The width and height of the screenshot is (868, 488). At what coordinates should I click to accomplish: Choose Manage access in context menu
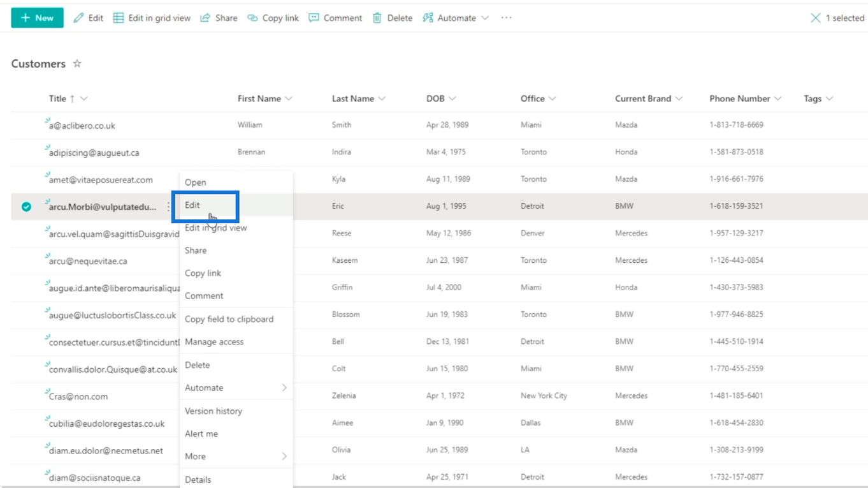pyautogui.click(x=236, y=342)
